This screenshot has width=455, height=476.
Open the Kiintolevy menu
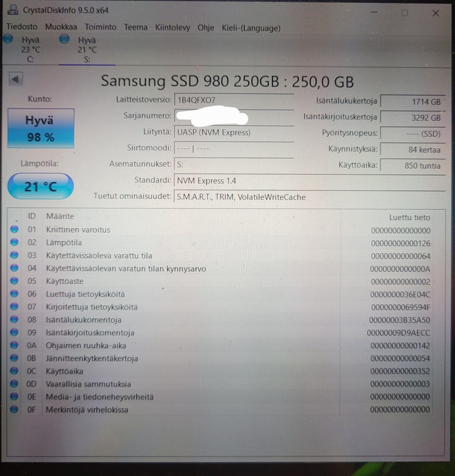tap(173, 27)
